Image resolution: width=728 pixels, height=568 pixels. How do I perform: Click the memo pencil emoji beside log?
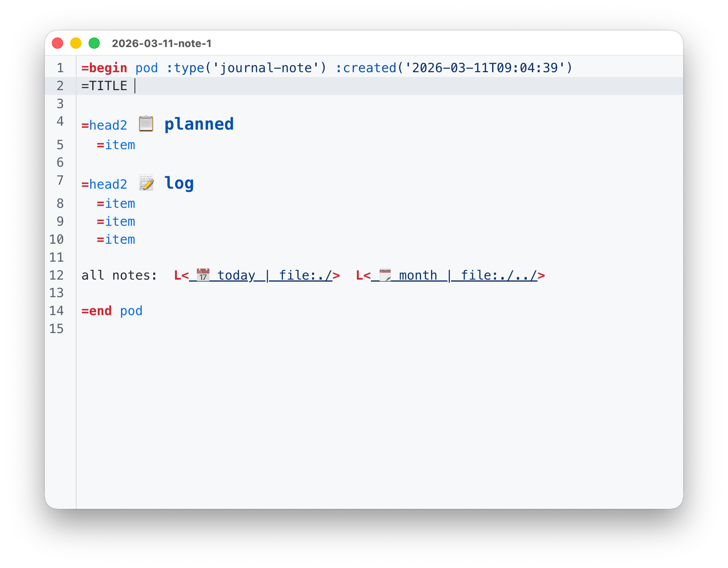click(146, 183)
